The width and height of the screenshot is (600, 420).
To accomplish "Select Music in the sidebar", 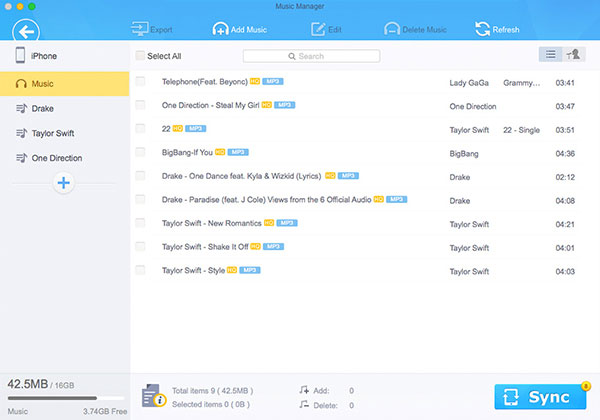I will tap(65, 84).
